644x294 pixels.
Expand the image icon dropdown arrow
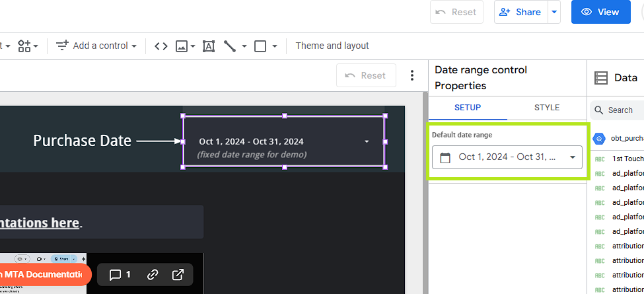[193, 46]
